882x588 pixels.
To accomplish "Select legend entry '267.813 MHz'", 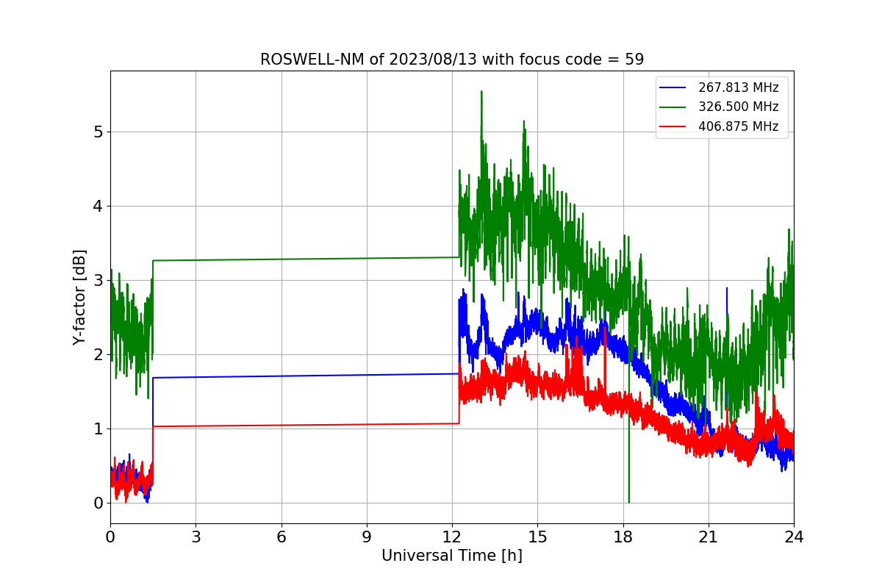I will [738, 87].
